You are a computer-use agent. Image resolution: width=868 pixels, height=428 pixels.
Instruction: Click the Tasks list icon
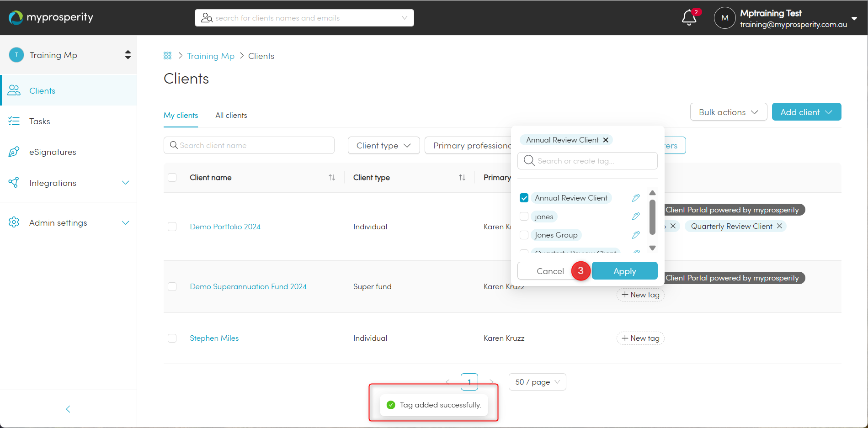coord(14,121)
